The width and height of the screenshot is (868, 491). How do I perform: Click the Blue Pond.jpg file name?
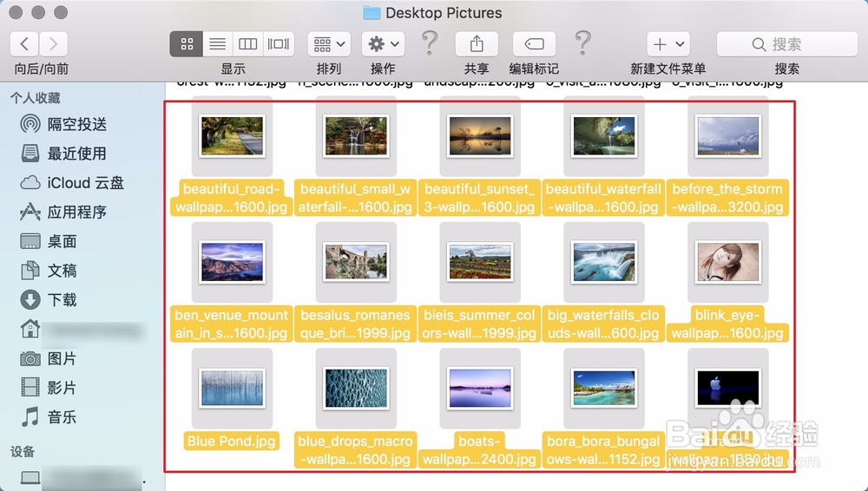pyautogui.click(x=232, y=442)
